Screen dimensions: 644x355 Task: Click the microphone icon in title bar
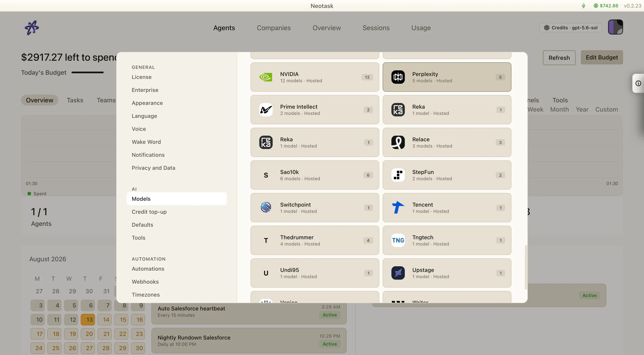click(x=583, y=6)
